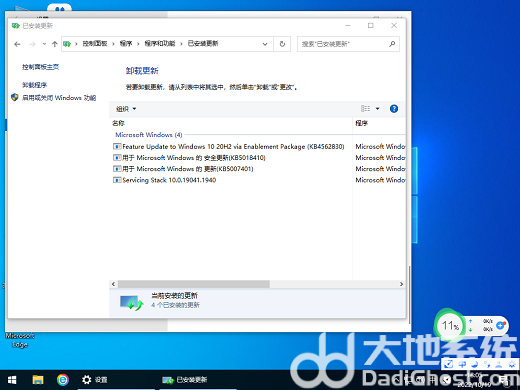520x390 pixels.
Task: Click icon of KB5018410 entry
Action: (x=117, y=158)
